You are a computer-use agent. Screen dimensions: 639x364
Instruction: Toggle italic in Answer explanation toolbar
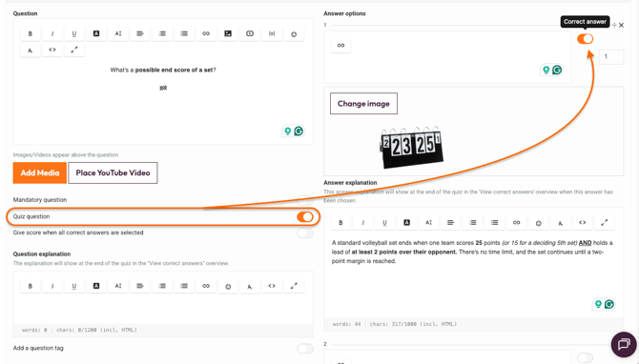pyautogui.click(x=363, y=223)
